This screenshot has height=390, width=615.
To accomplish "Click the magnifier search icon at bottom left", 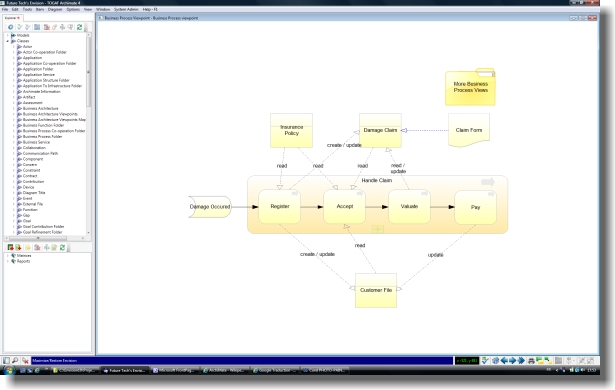I will pyautogui.click(x=15, y=360).
